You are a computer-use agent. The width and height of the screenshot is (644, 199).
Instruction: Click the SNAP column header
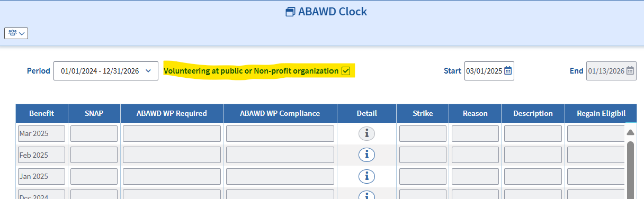click(94, 113)
